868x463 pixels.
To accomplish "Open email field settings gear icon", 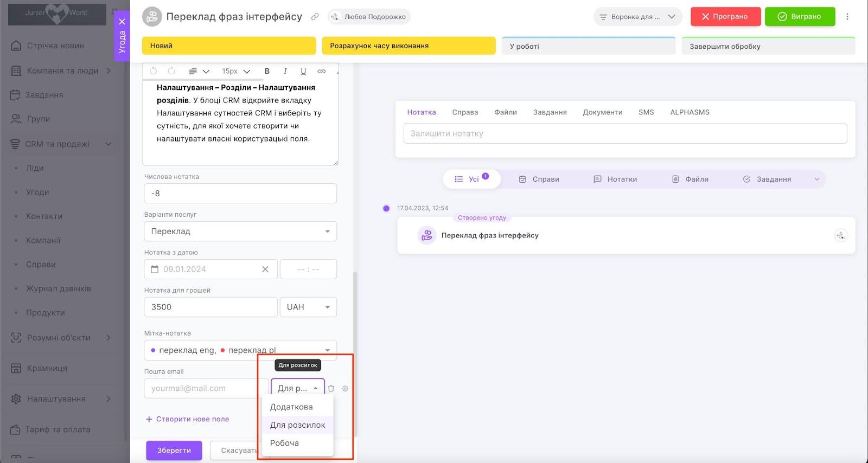I will point(345,388).
